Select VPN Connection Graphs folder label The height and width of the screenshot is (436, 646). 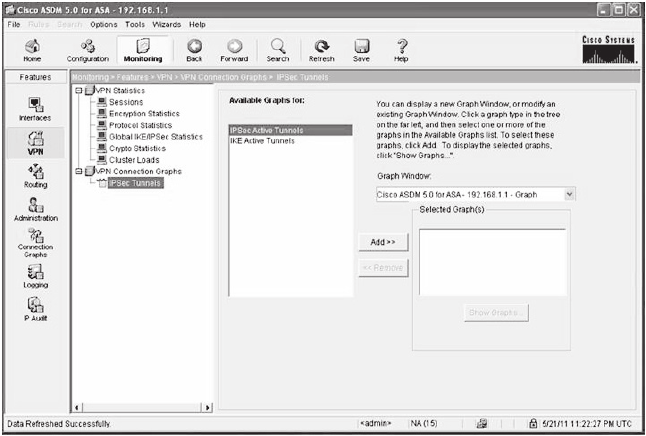point(138,171)
